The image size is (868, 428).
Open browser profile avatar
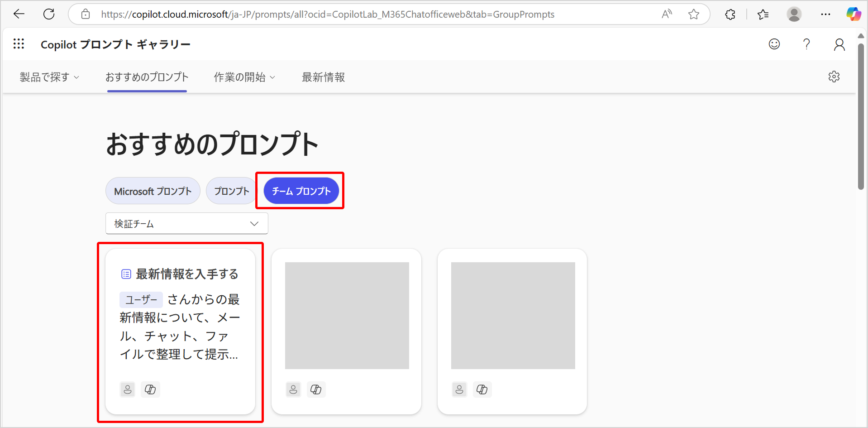(x=794, y=14)
